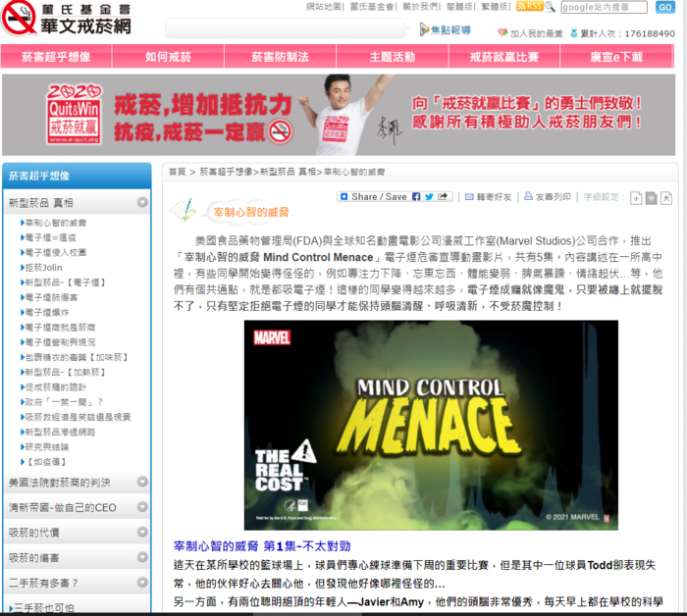Click the visitor counter person icon
Screen dimensions: 687x616
click(x=573, y=32)
